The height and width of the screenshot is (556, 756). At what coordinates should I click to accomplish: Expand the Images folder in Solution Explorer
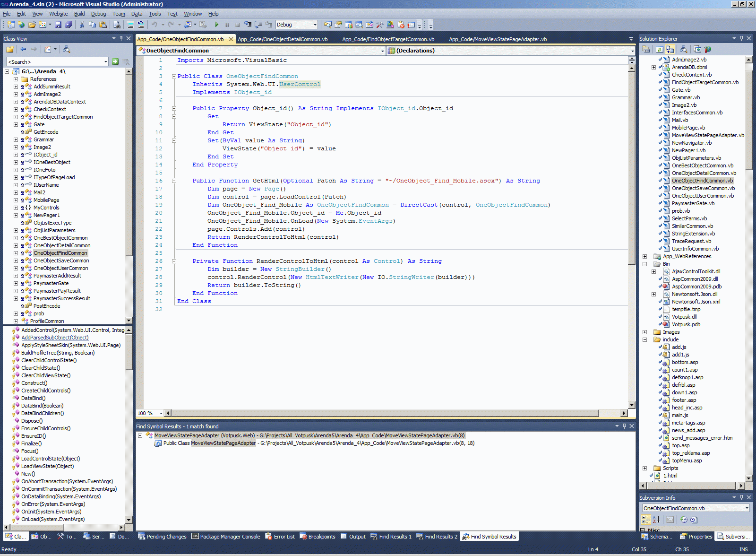644,332
